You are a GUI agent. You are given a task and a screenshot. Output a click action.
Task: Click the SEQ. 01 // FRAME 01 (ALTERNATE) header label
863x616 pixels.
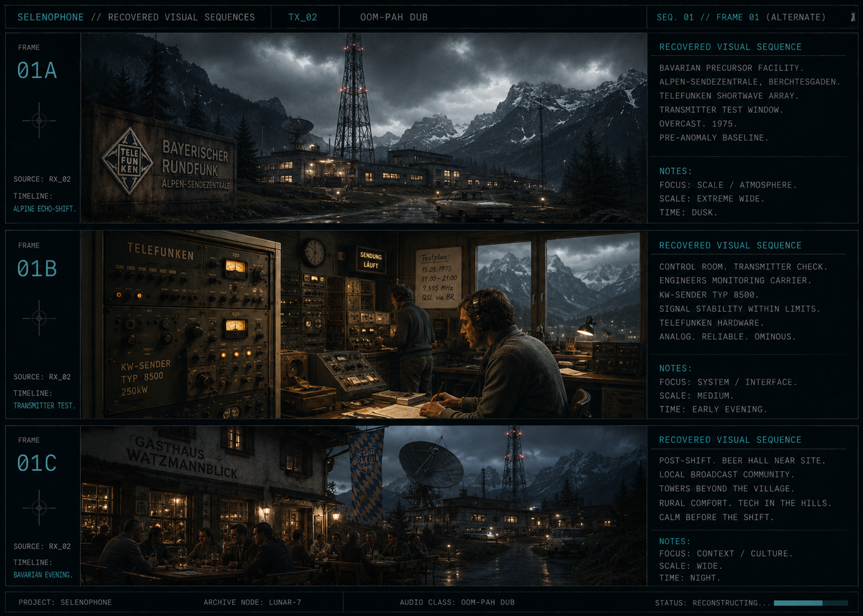point(741,17)
